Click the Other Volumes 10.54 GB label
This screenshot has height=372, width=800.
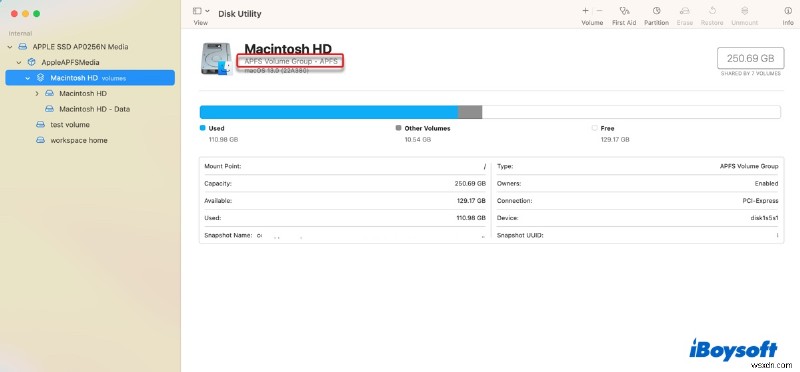point(418,139)
